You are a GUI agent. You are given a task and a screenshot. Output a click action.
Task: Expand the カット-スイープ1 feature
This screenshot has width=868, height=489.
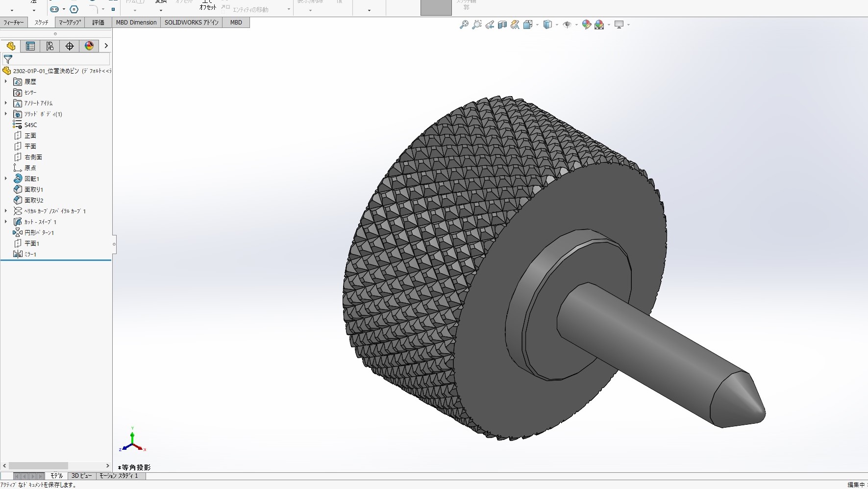point(6,222)
